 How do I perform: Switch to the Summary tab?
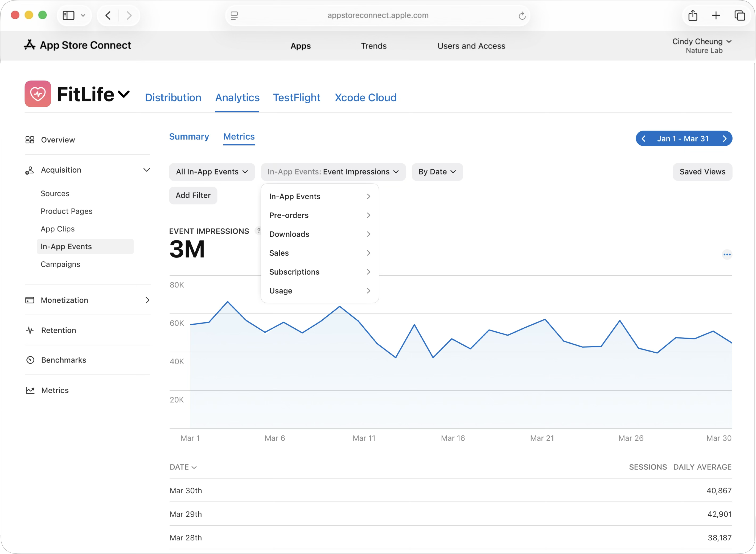189,136
